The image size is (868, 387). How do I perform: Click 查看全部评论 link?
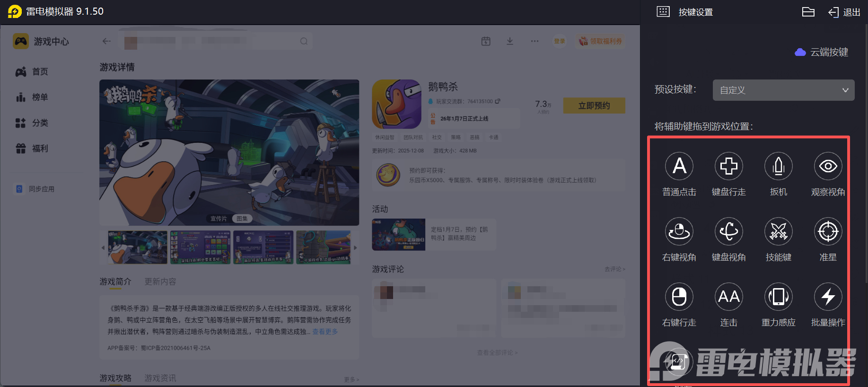(x=497, y=352)
